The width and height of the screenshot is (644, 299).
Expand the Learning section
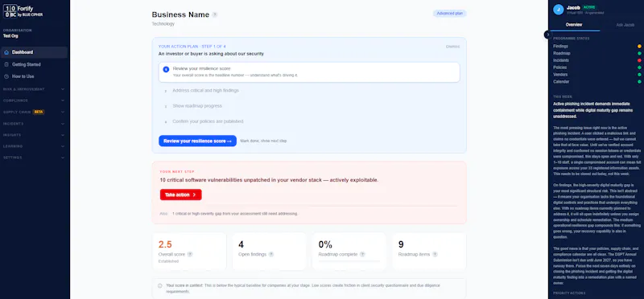click(34, 146)
